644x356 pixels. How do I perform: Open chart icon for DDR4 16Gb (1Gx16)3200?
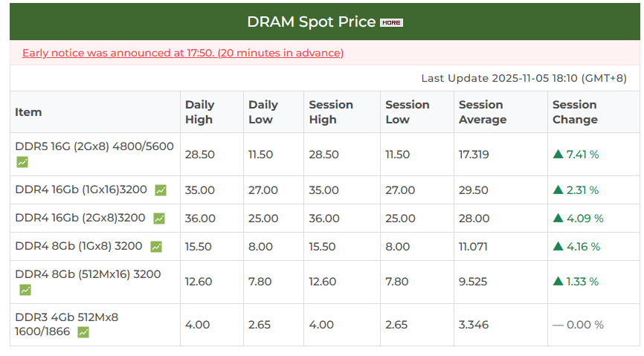pos(161,190)
